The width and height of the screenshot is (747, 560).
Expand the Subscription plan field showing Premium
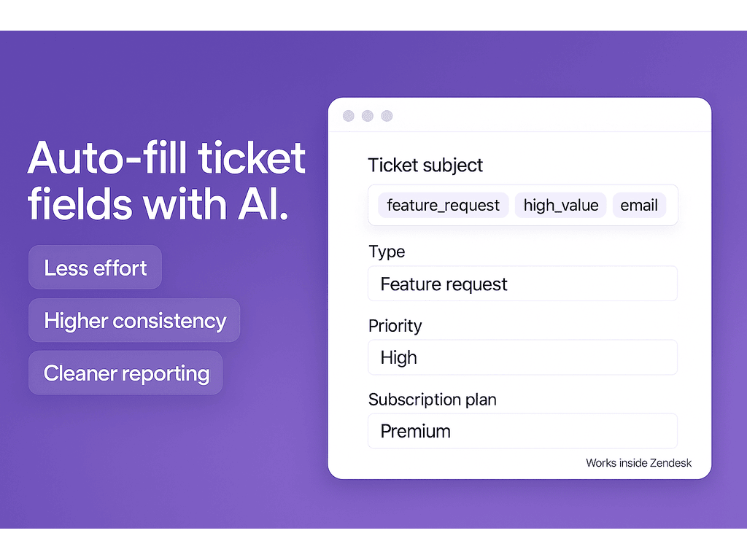tap(522, 431)
